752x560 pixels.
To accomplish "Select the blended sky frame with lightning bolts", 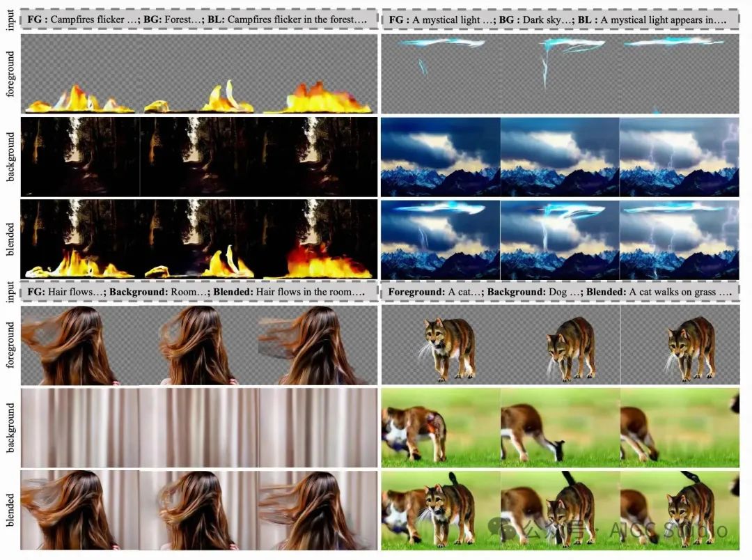I will coord(679,240).
